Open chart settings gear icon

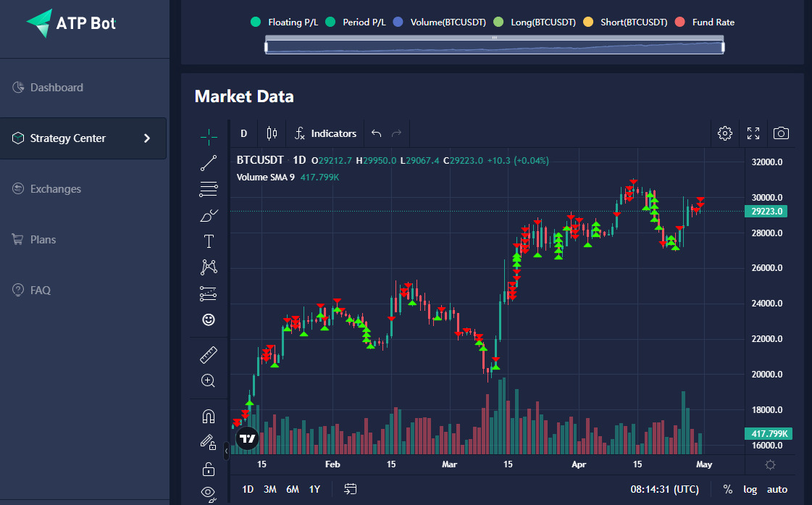pyautogui.click(x=724, y=133)
